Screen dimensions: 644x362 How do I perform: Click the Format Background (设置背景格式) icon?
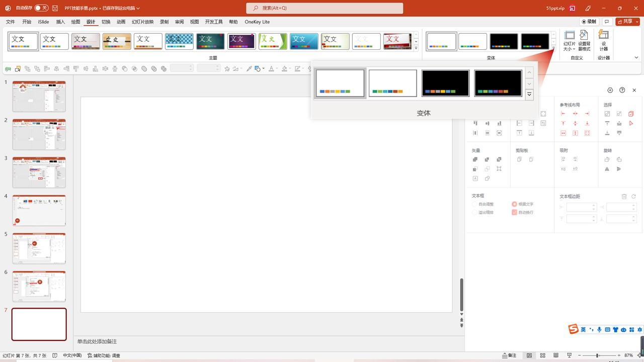click(584, 40)
